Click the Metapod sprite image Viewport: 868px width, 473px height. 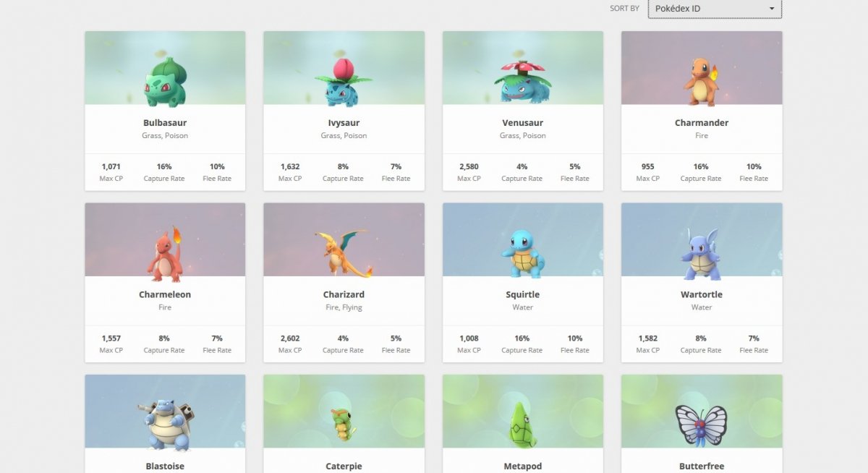point(522,425)
